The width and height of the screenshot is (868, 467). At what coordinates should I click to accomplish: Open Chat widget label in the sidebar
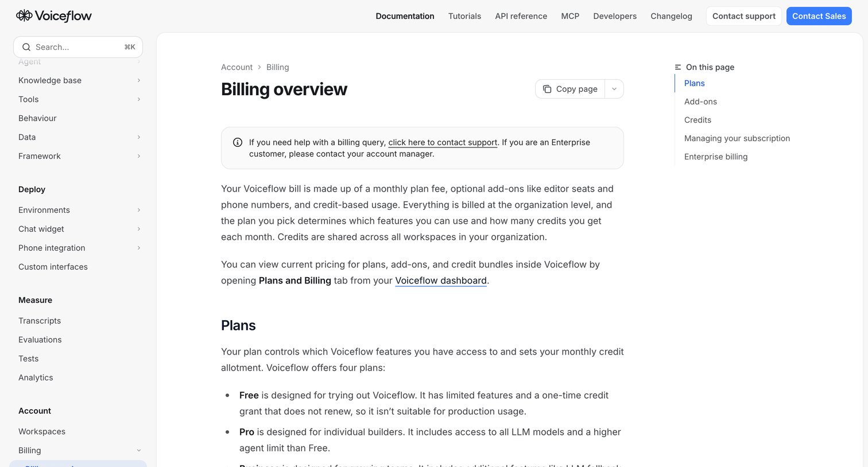click(41, 229)
